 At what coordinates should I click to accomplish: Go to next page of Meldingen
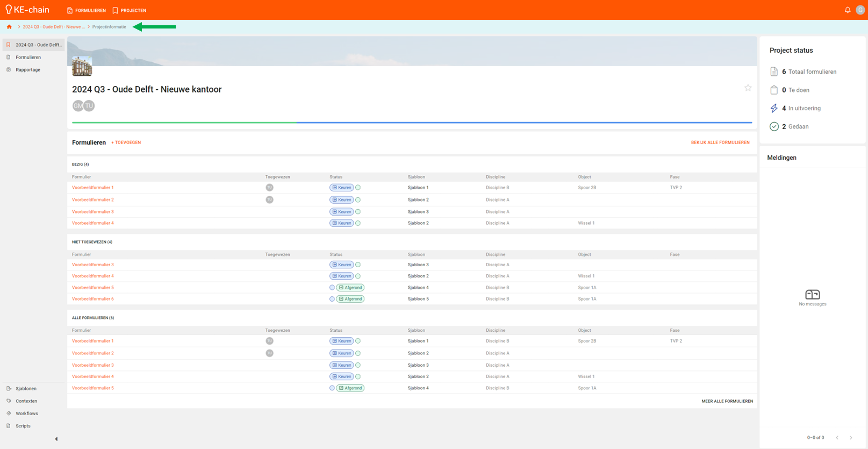coord(851,438)
